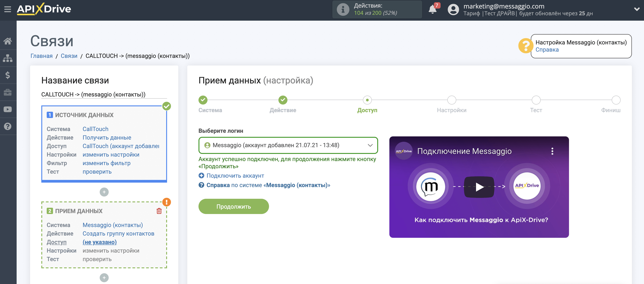
Task: Open video options three-dot menu
Action: tap(552, 151)
